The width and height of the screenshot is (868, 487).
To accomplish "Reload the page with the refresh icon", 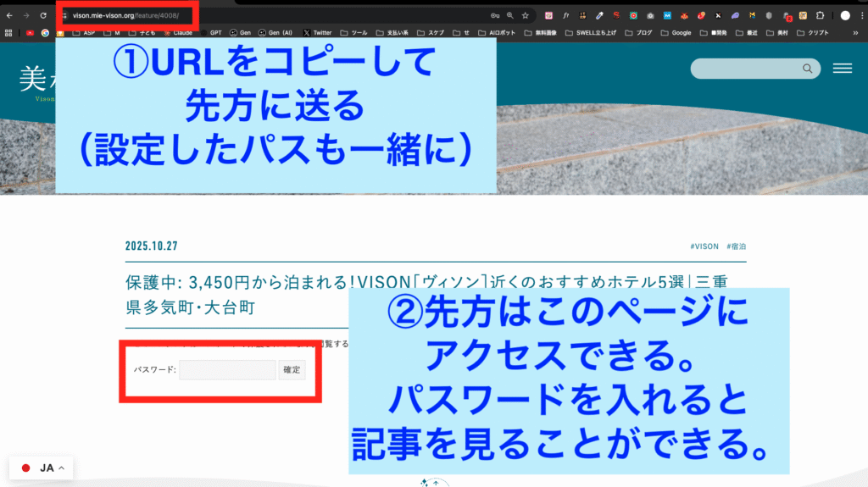I will pyautogui.click(x=43, y=15).
